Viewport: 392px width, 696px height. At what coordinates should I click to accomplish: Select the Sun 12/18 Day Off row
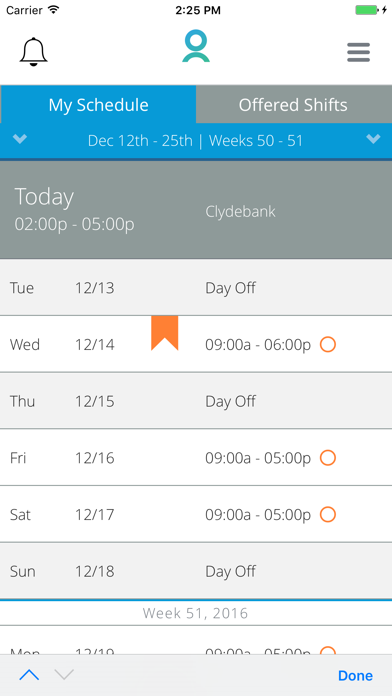pos(196,571)
